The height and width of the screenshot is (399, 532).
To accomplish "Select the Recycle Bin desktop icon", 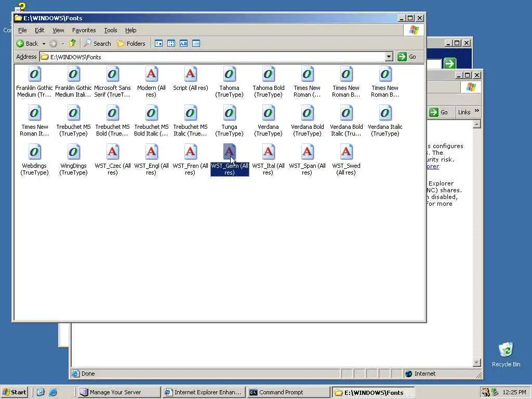I will (506, 354).
